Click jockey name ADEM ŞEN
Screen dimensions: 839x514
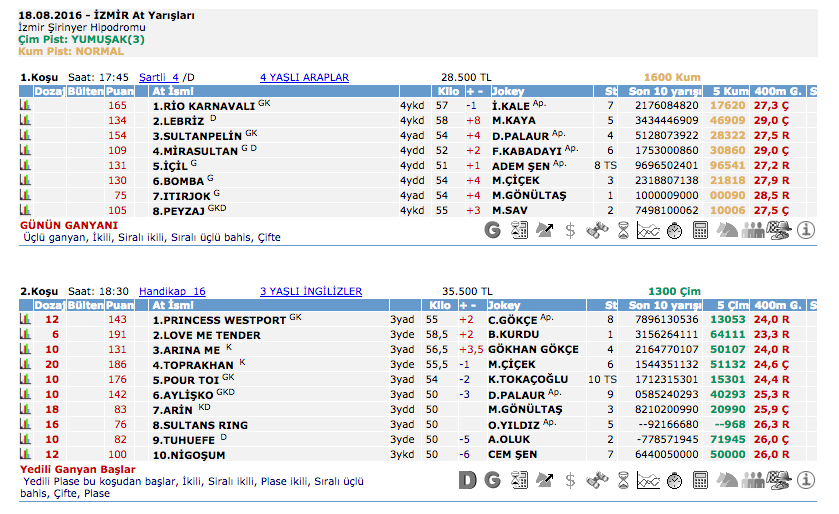[522, 165]
